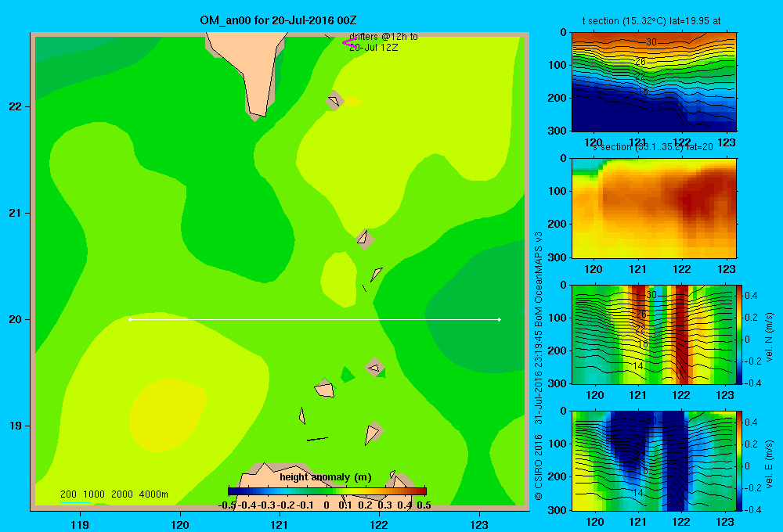Open the temperature section thumbnail plot
Viewport: 783px width, 532px height.
pyautogui.click(x=654, y=82)
